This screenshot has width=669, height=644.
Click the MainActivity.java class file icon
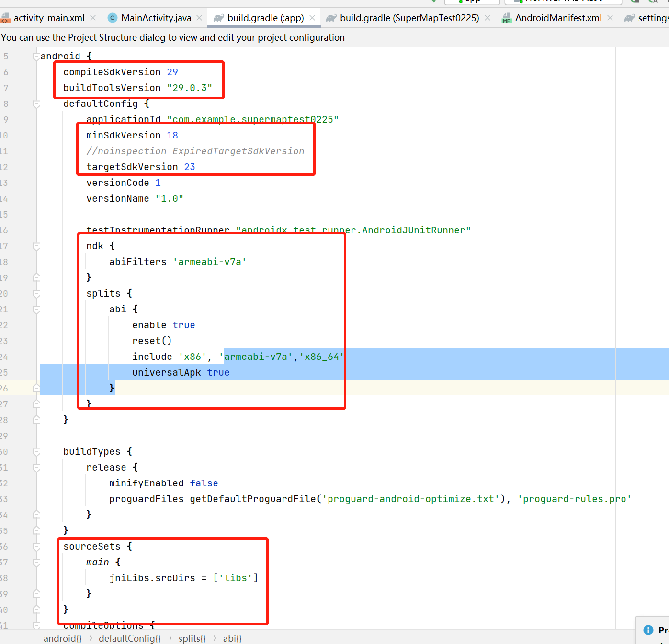coord(113,18)
